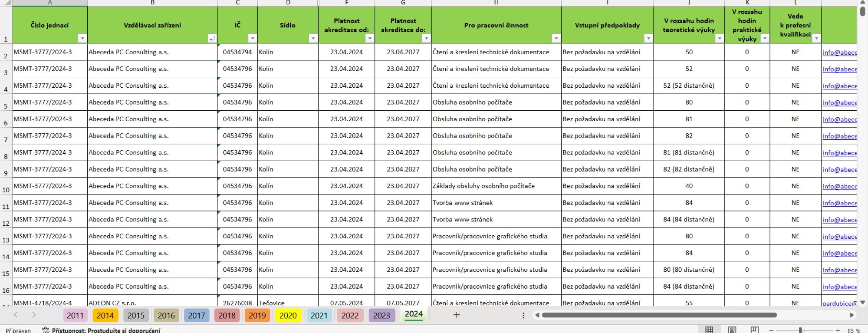
Task: Switch to the 2020 sheet tab
Action: click(x=288, y=316)
